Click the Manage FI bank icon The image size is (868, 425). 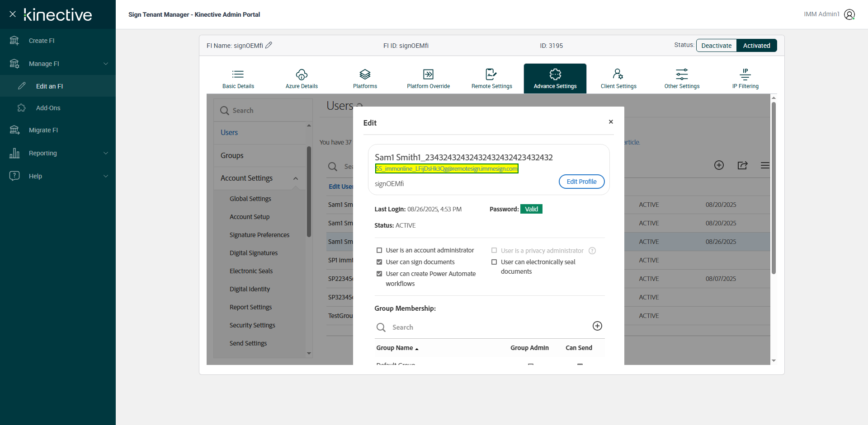[x=14, y=64]
